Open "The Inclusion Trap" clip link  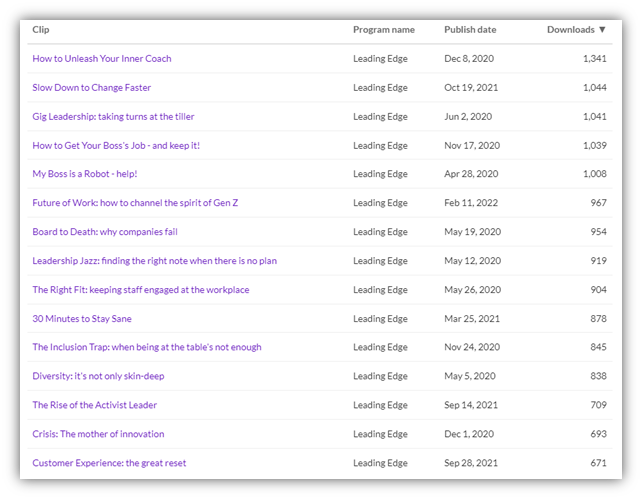pyautogui.click(x=146, y=348)
